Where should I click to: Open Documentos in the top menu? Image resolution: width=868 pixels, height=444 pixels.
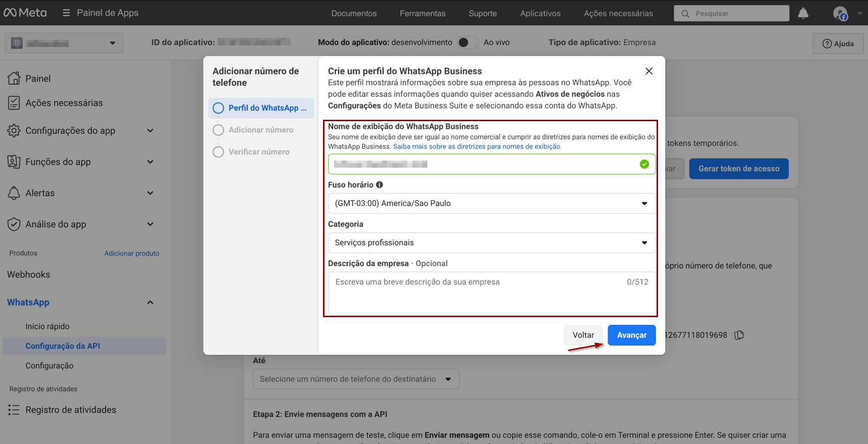coord(354,14)
